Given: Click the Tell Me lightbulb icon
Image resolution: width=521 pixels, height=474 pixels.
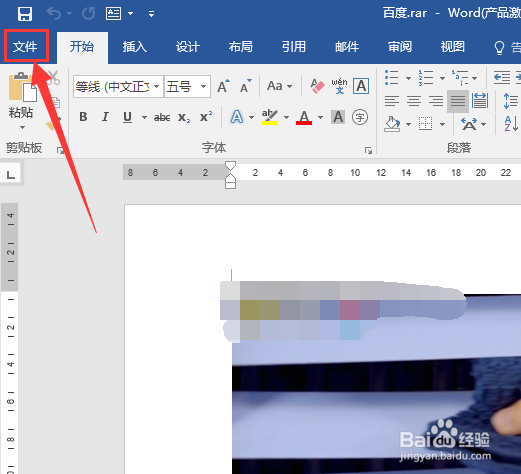Looking at the screenshot, I should [499, 48].
